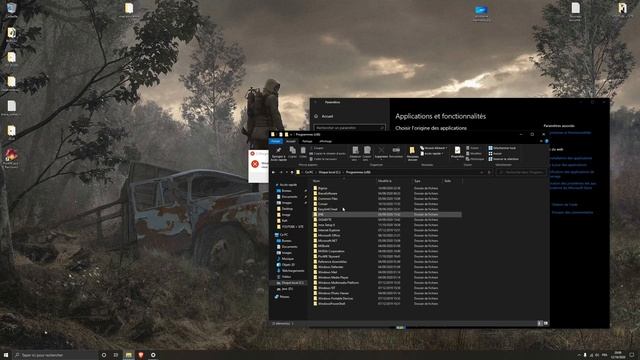Viewport: 640px width, 360px height.
Task: Click Objets 3D in the navigation pane
Action: (x=288, y=265)
